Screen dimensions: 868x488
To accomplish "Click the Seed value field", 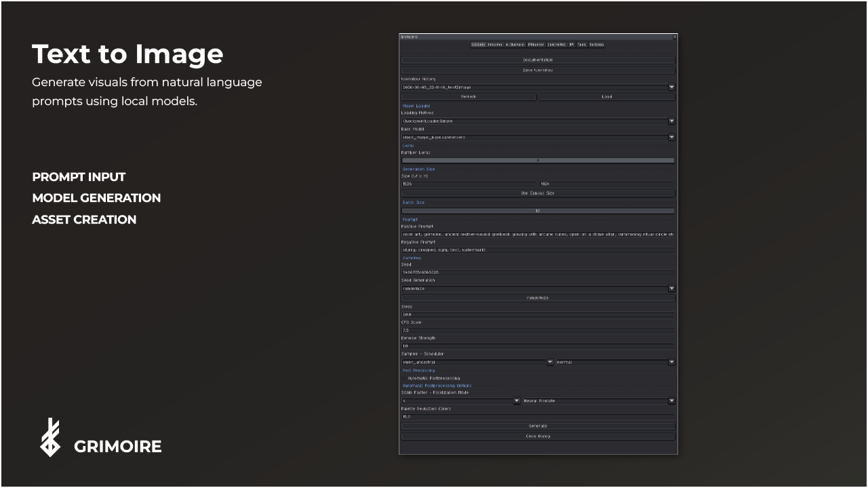I will (538, 272).
